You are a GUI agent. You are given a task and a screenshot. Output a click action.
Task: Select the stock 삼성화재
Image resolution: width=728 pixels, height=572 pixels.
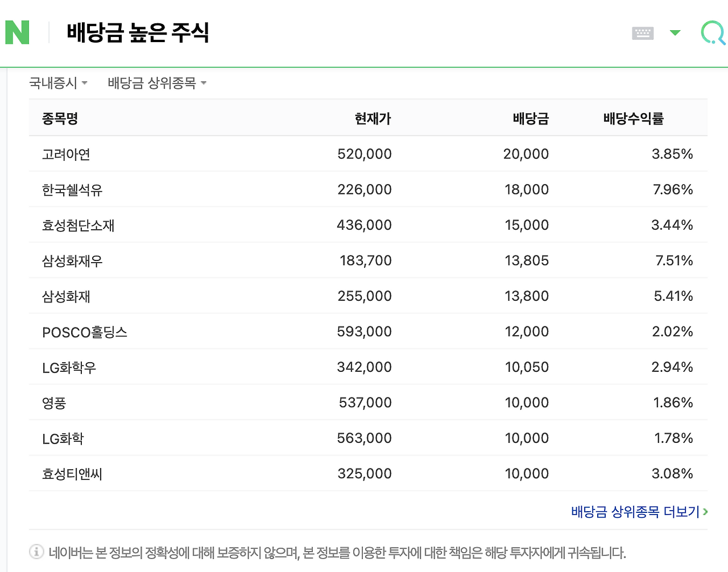tap(66, 296)
